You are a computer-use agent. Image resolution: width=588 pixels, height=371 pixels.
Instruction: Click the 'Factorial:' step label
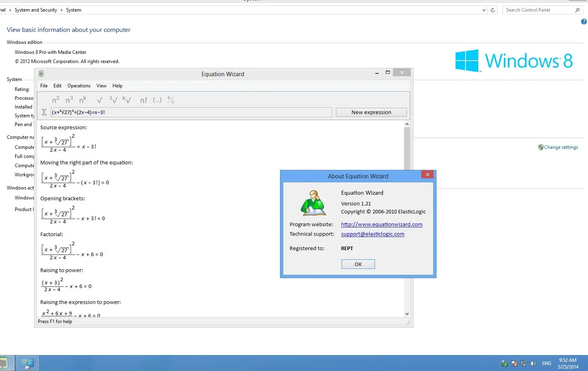pos(51,235)
